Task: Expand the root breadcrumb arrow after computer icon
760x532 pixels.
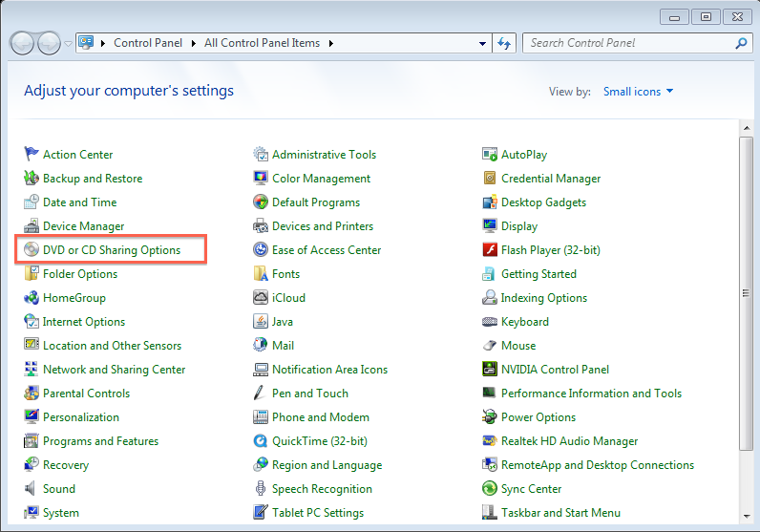Action: click(x=103, y=43)
